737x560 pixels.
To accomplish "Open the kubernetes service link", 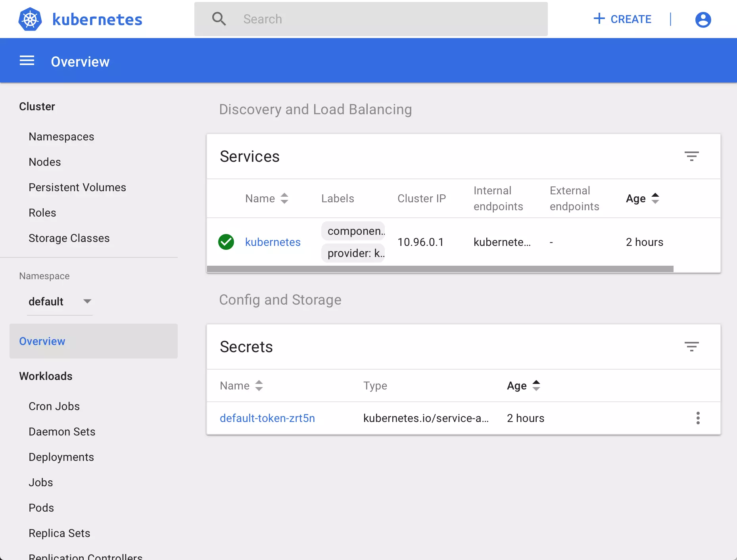I will 273,242.
